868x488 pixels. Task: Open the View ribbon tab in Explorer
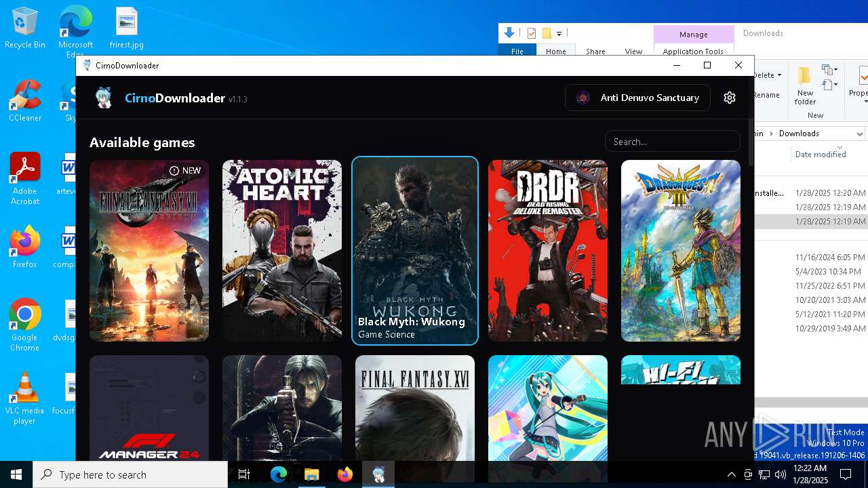click(x=633, y=52)
